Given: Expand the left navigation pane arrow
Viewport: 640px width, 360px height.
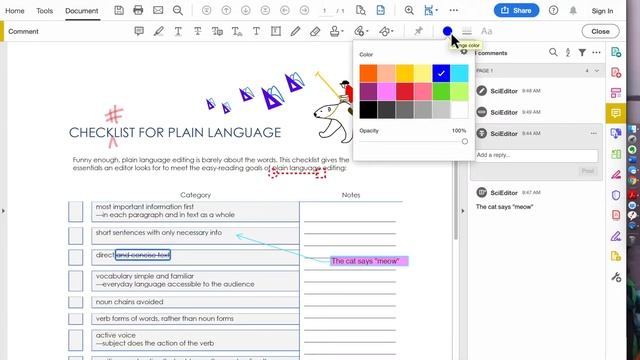Looking at the screenshot, I should [3, 211].
